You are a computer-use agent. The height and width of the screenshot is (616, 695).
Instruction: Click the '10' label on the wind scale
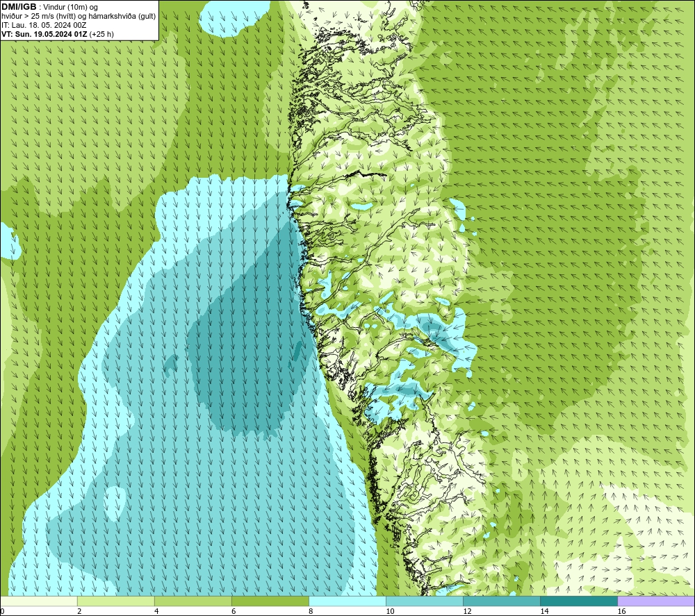click(x=390, y=611)
